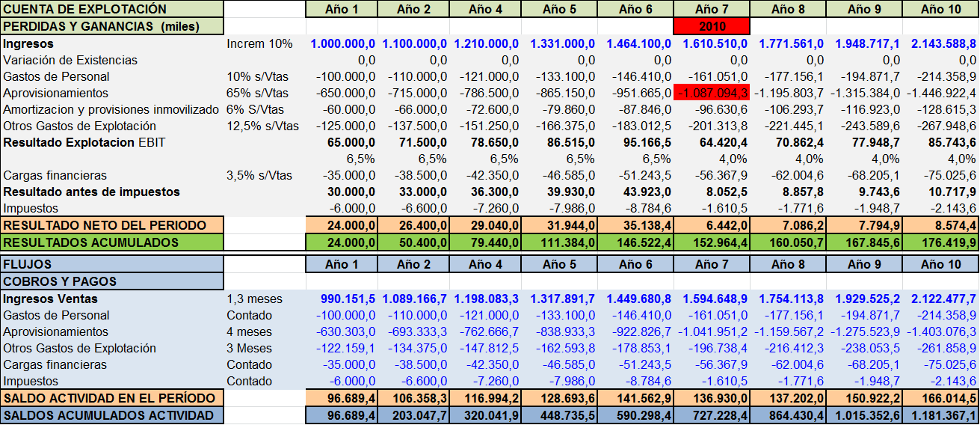Select the Gastos de Personal 10% s/Vtas cell
Viewport: 980px width, 425px height.
[x=258, y=76]
